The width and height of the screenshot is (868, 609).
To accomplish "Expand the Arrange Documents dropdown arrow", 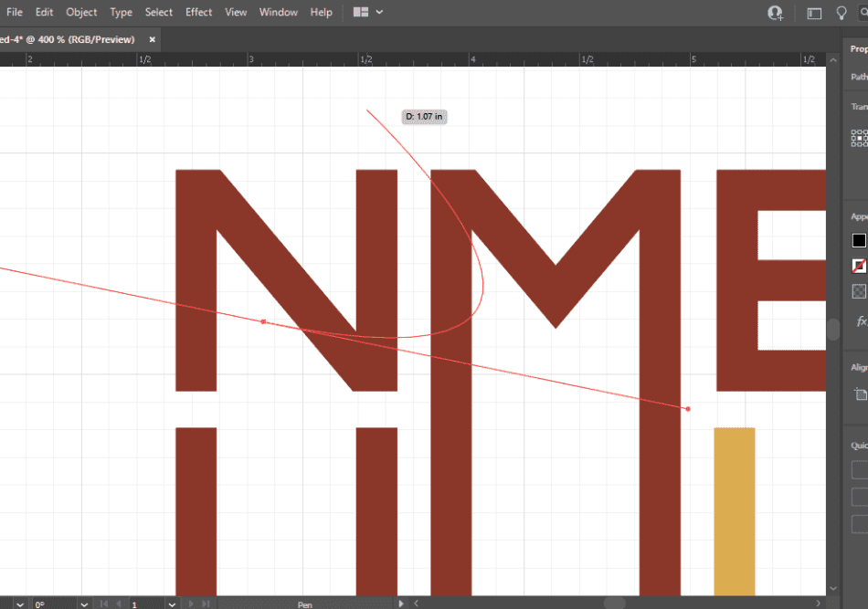I will point(379,12).
